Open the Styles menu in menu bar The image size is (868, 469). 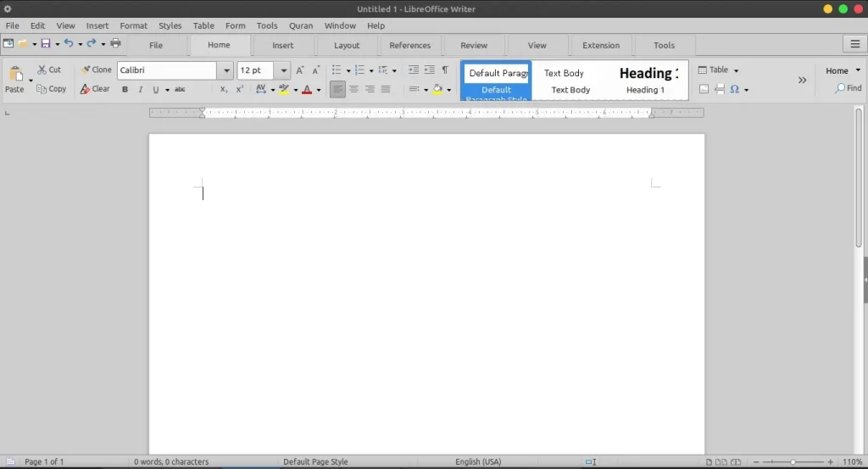(x=170, y=25)
